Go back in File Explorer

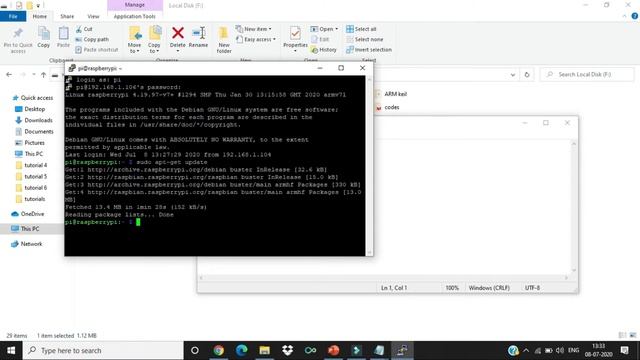(x=9, y=75)
